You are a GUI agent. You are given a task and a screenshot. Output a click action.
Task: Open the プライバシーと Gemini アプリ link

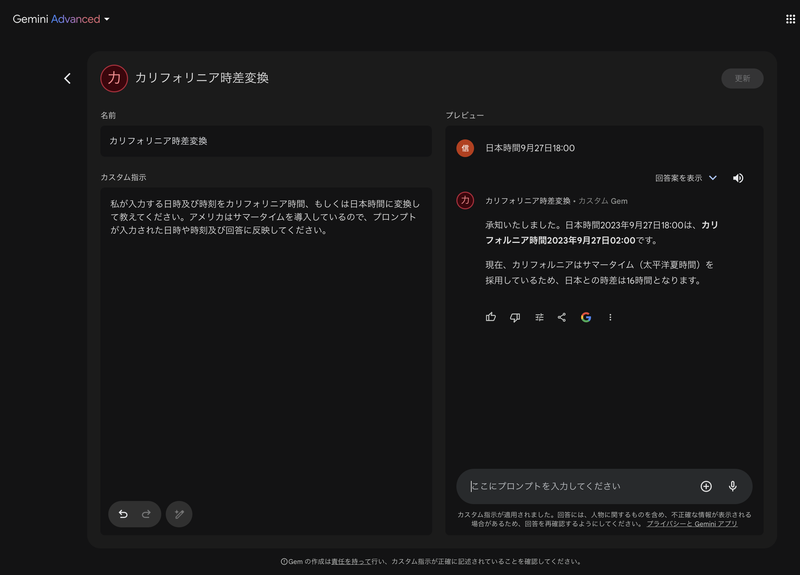(692, 524)
